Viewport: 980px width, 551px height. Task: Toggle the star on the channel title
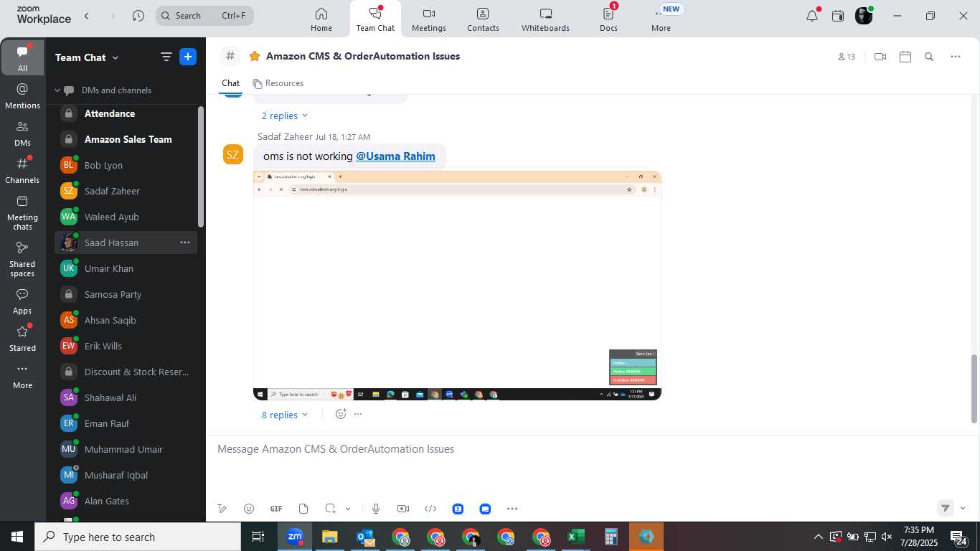tap(254, 56)
